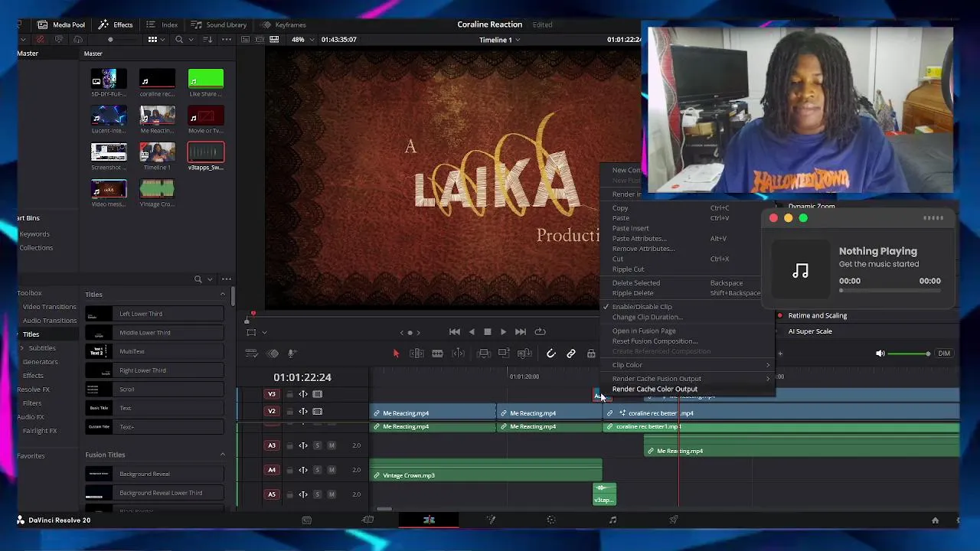Open the Index panel
This screenshot has height=551, width=980.
(162, 24)
